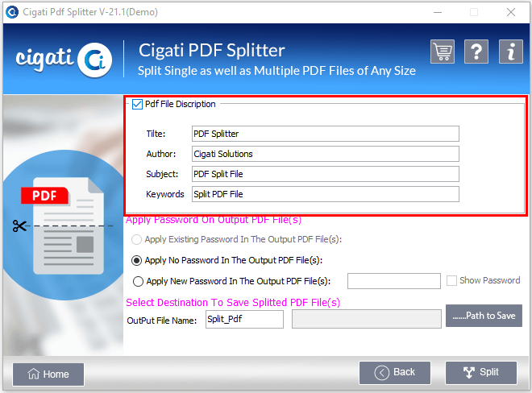The height and width of the screenshot is (393, 532).
Task: Enable the Show Password checkbox
Action: [451, 281]
